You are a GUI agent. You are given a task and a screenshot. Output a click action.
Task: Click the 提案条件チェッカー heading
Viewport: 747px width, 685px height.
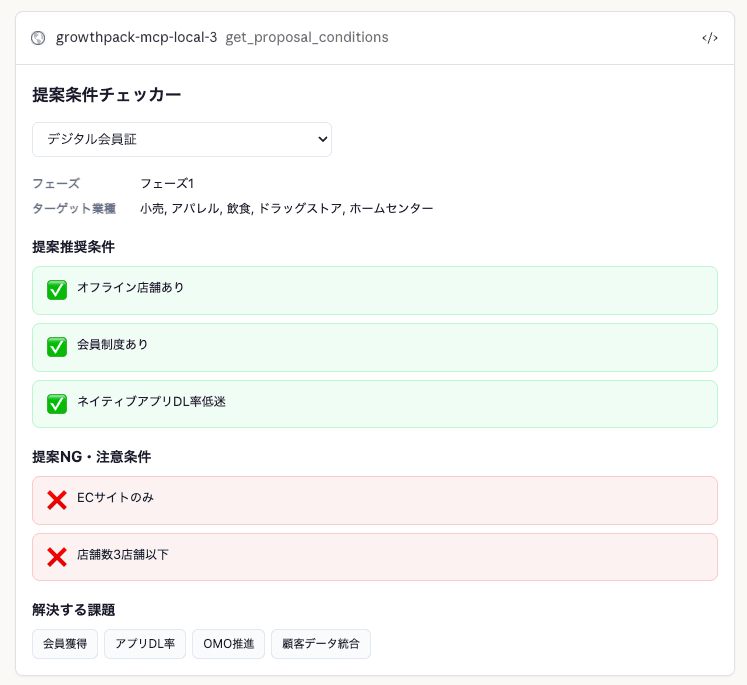pyautogui.click(x=107, y=95)
